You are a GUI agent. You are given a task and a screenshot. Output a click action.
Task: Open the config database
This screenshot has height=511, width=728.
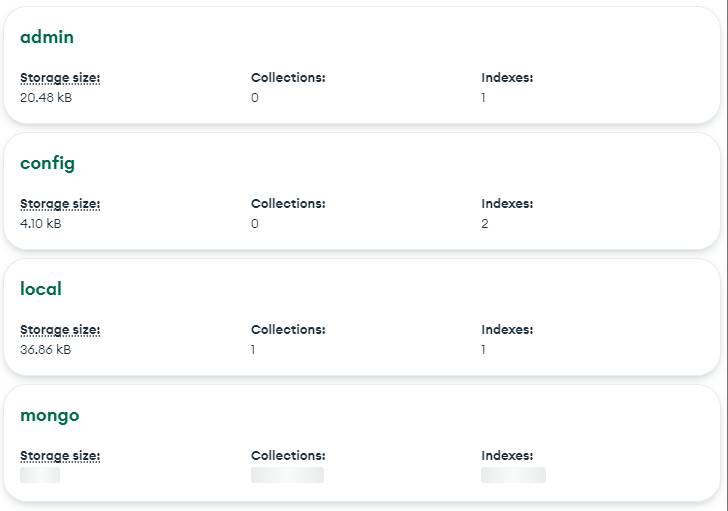47,163
